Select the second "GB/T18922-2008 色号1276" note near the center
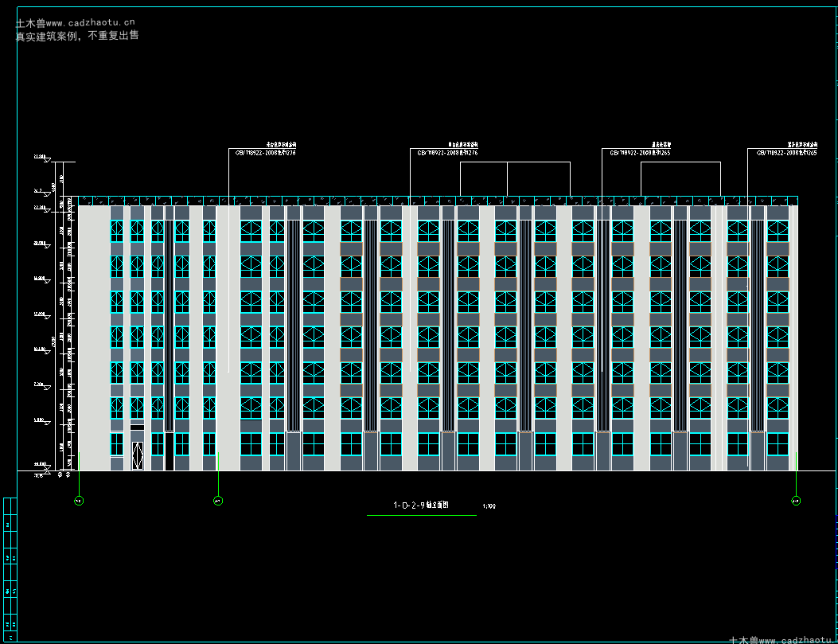838x644 pixels. [447, 153]
